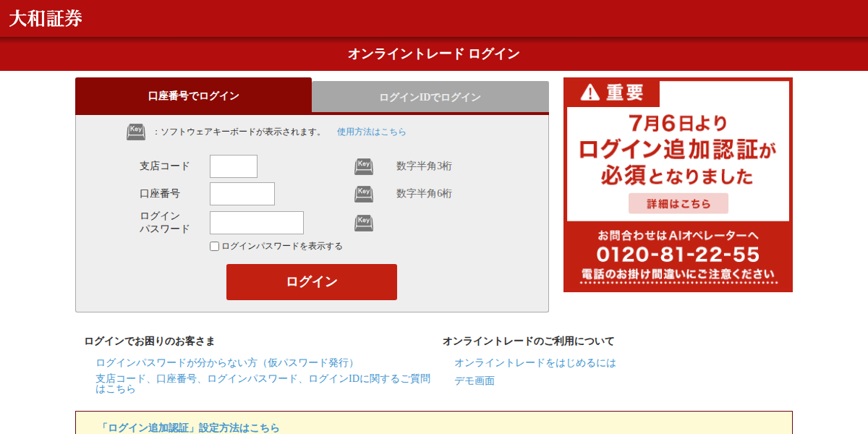The image size is (868, 434).
Task: Click the ログインパスワード input field
Action: point(256,222)
